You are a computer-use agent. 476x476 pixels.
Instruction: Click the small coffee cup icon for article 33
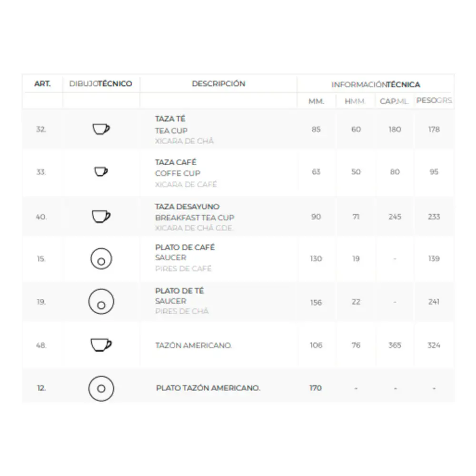101,171
